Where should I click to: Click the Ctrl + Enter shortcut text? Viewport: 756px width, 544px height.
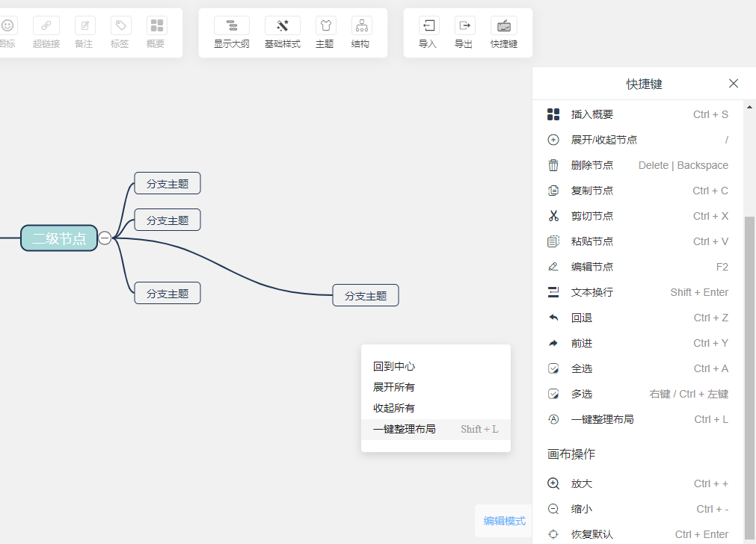[701, 534]
